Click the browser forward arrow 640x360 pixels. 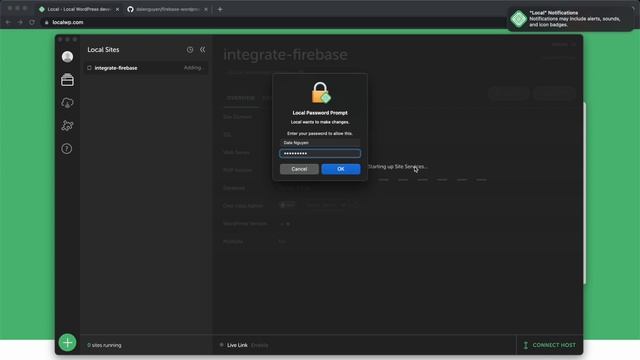(20, 22)
